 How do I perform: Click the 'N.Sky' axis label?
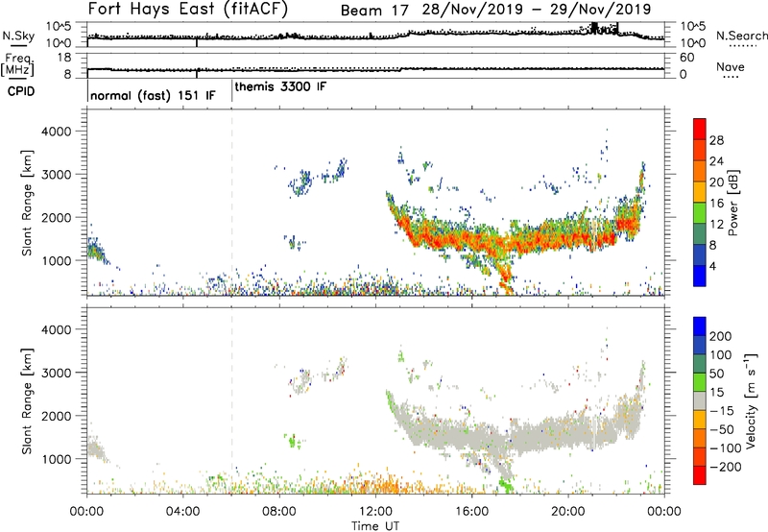[x=18, y=36]
